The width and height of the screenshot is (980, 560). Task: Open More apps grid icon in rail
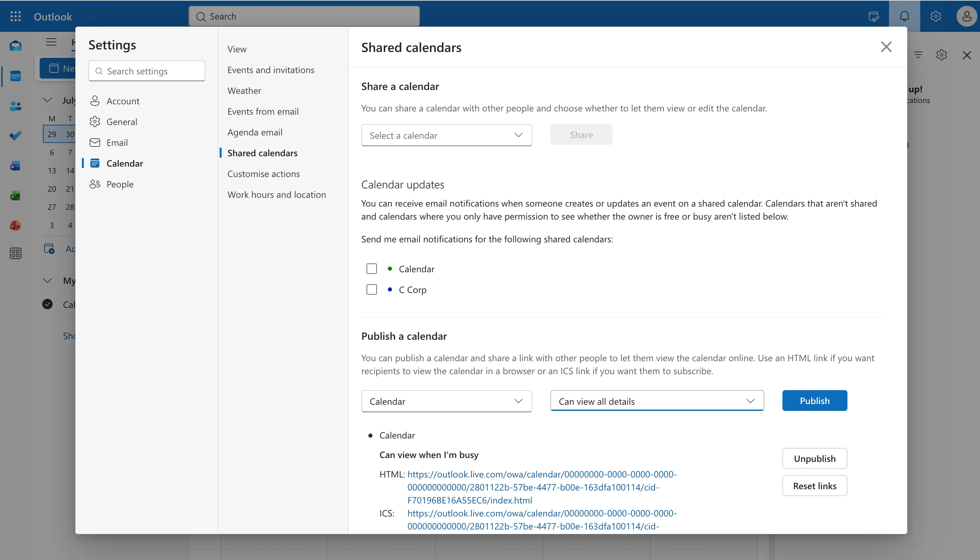coord(15,253)
